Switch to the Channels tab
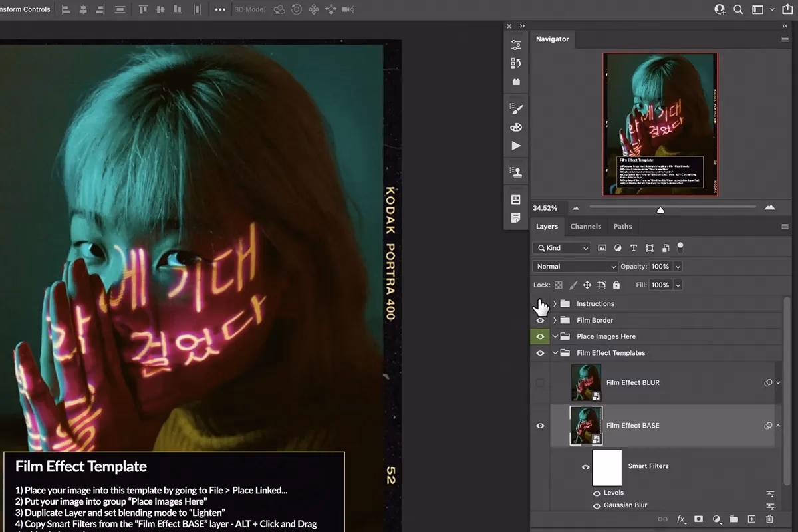The height and width of the screenshot is (532, 798). pos(586,227)
